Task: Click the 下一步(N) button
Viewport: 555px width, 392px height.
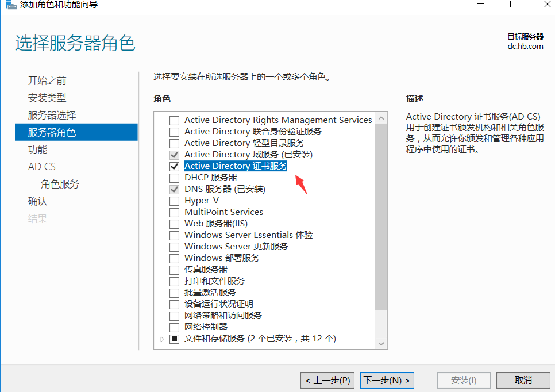Action: tap(387, 381)
